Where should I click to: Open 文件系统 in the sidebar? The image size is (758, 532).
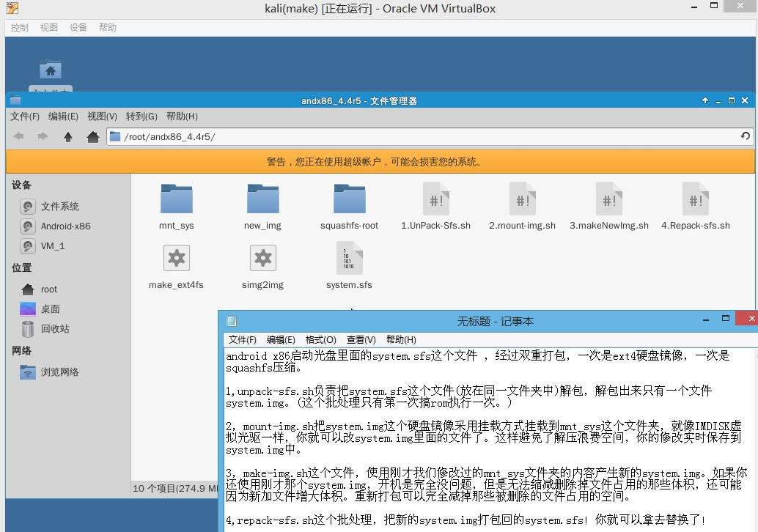pos(50,207)
